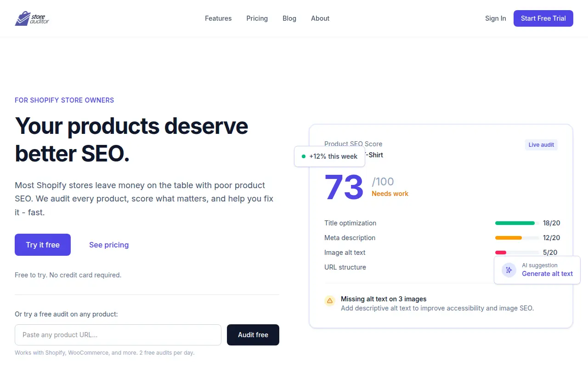
Task: Click the Audit free button
Action: tap(253, 335)
